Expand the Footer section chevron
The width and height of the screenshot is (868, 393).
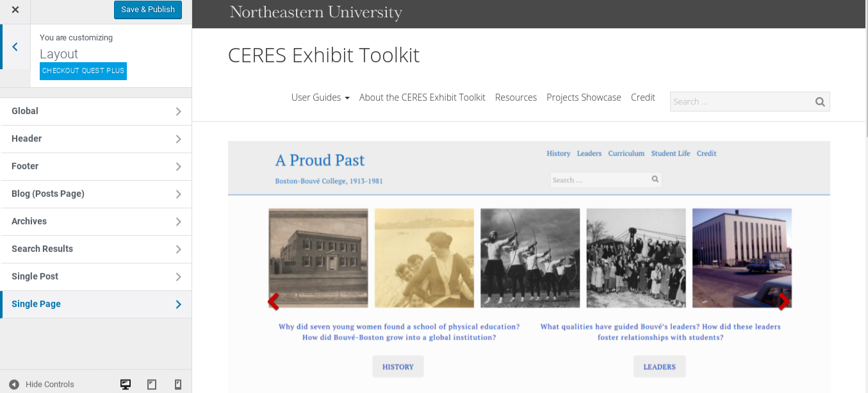(179, 167)
